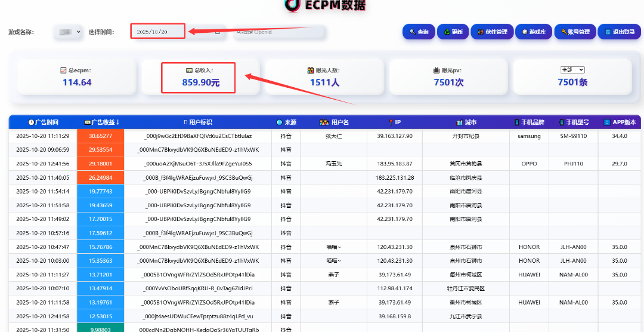
Task: Click the phone icon in 手机品牌 header
Action: (517, 122)
